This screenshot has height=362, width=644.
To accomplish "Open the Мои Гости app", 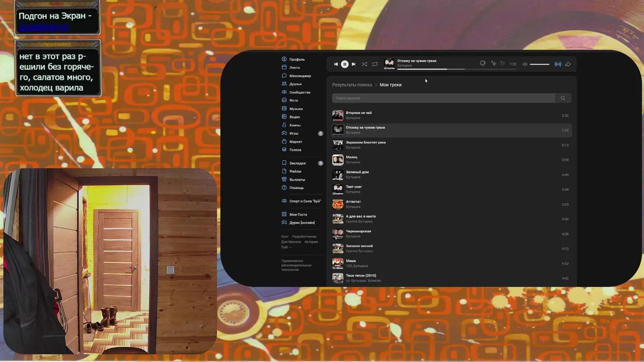I will coord(294,215).
